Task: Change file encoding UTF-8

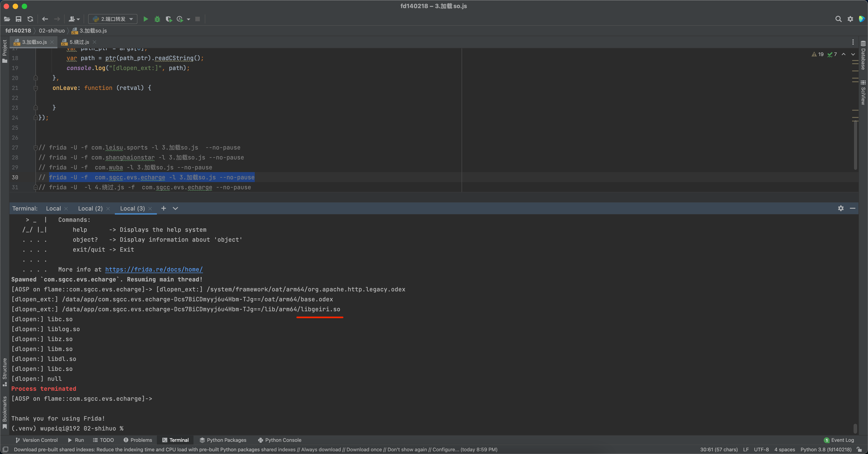Action: pos(761,450)
